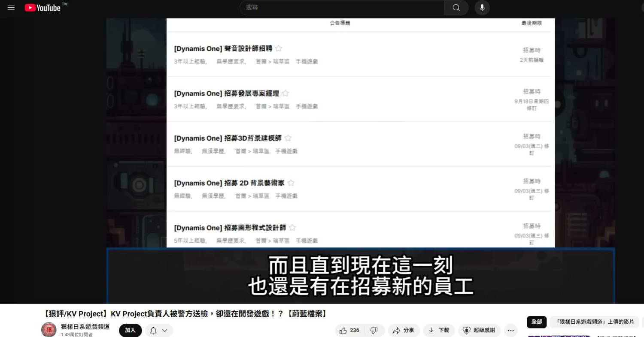Click the 下載 download button
Image resolution: width=644 pixels, height=337 pixels.
pyautogui.click(x=439, y=330)
